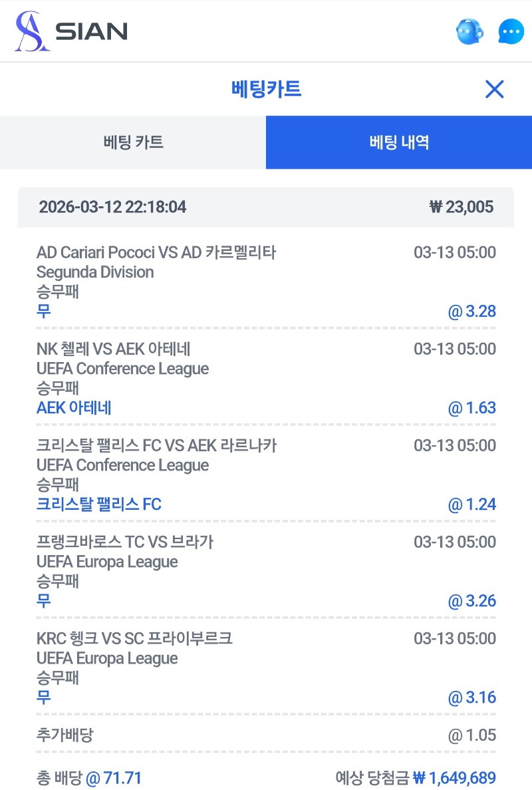Open the 프랭크바로스 TC VS 브라가 match
Image resolution: width=532 pixels, height=790 pixels.
(125, 542)
